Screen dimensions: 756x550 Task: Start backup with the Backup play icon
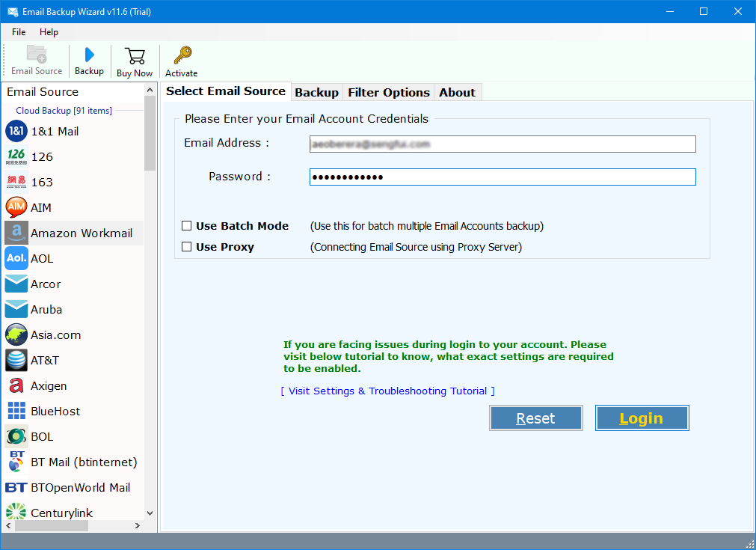tap(89, 55)
